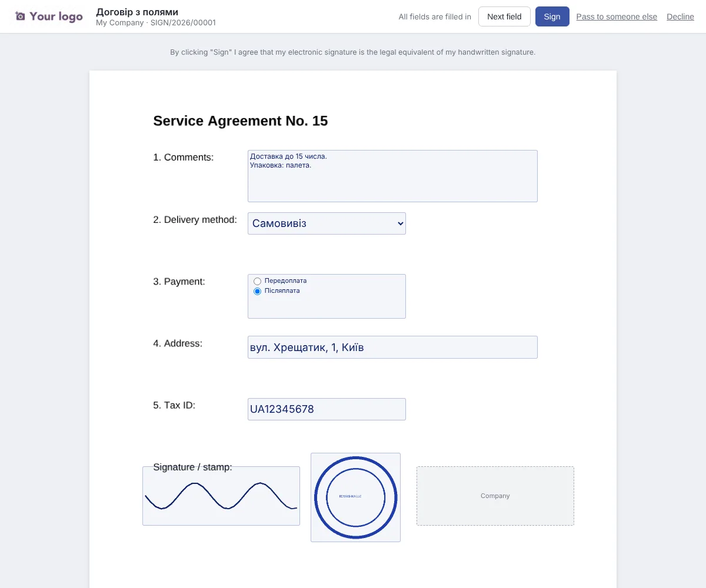
Task: Click the document title Договір з полями
Action: [x=137, y=12]
